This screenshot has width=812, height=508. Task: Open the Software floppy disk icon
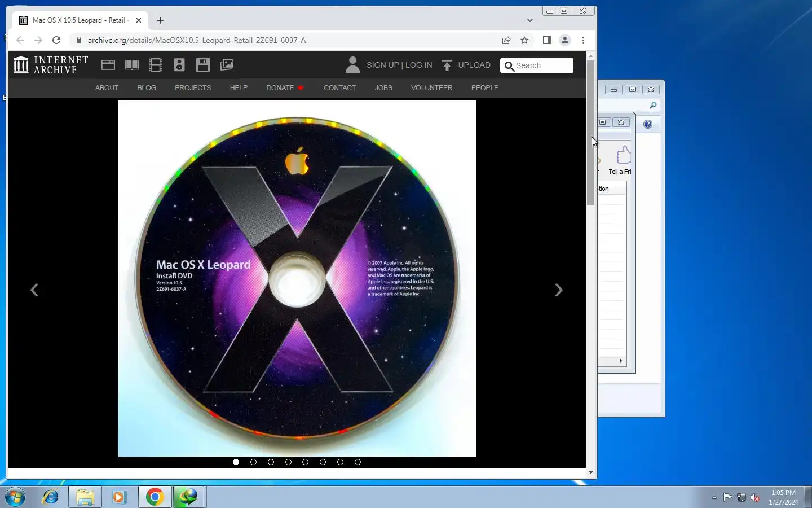(x=203, y=65)
